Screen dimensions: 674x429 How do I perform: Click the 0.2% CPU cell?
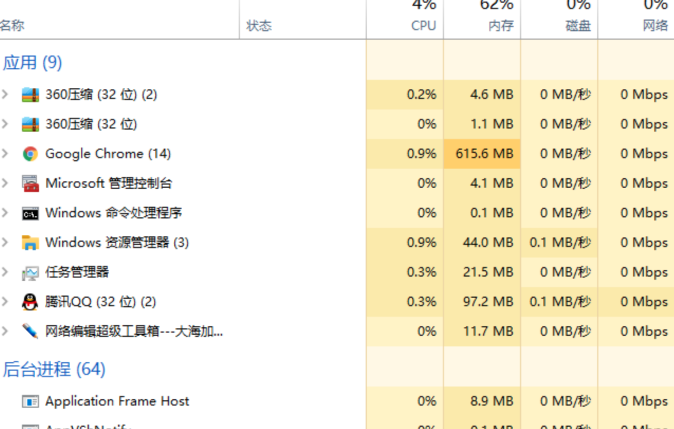click(405, 95)
